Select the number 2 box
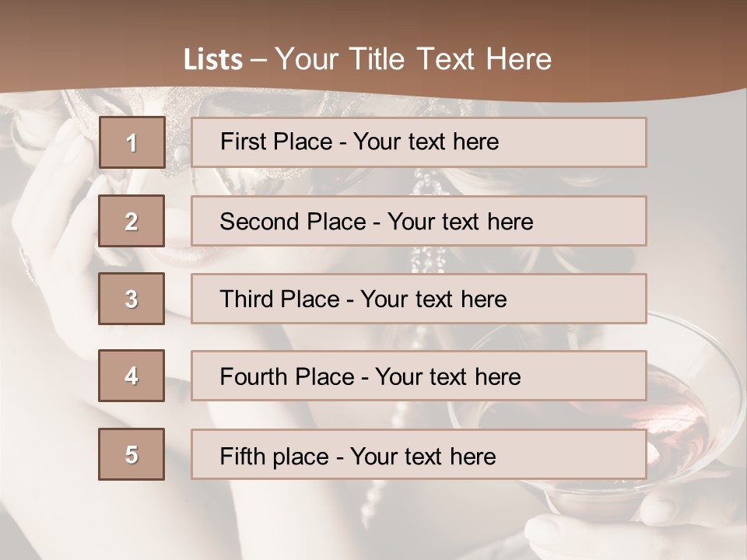This screenshot has height=560, width=747. point(132,221)
